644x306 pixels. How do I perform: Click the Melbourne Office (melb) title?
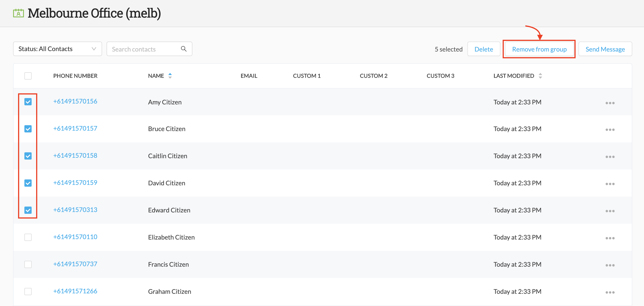(94, 13)
